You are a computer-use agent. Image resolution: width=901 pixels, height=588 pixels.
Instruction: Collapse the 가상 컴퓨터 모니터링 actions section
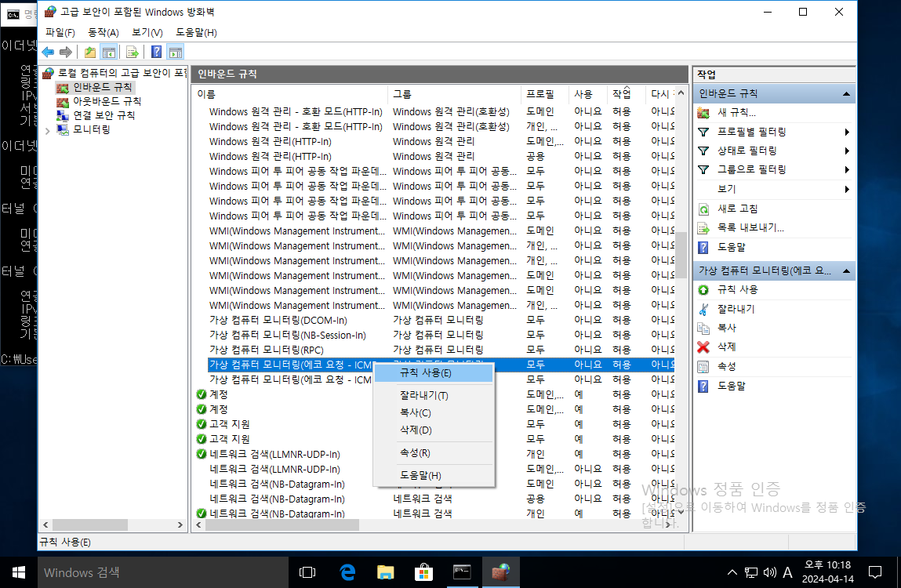tap(846, 270)
